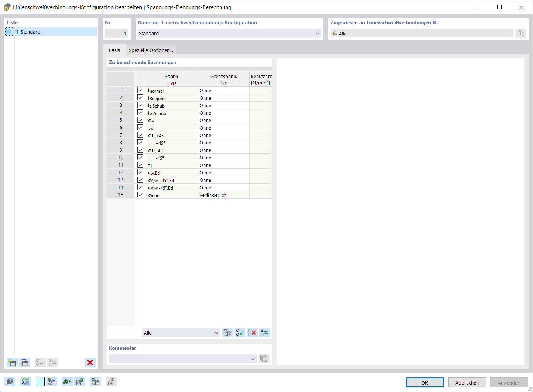The image size is (533, 392).
Task: Close the dialog with the X button
Action: tap(521, 7)
